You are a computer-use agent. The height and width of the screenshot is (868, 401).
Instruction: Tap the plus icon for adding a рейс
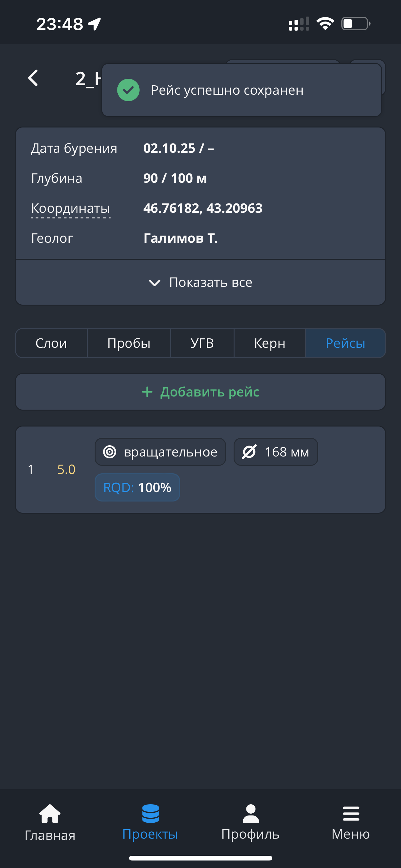point(147,392)
